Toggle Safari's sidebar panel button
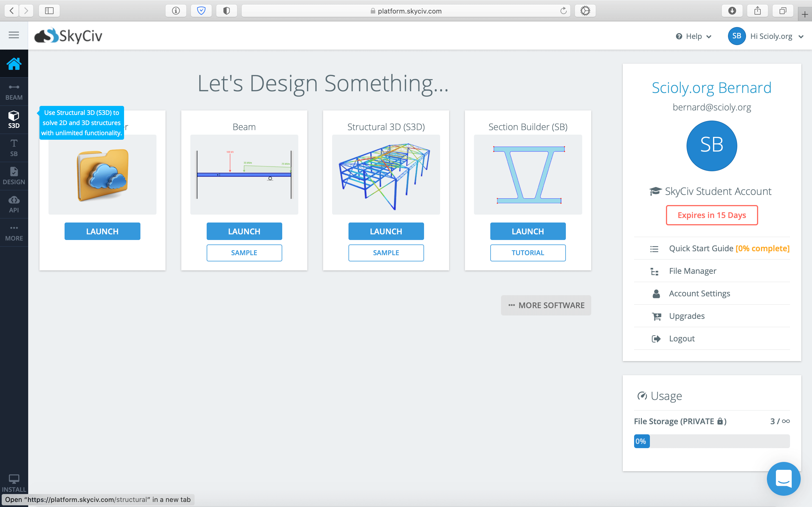 pos(49,11)
